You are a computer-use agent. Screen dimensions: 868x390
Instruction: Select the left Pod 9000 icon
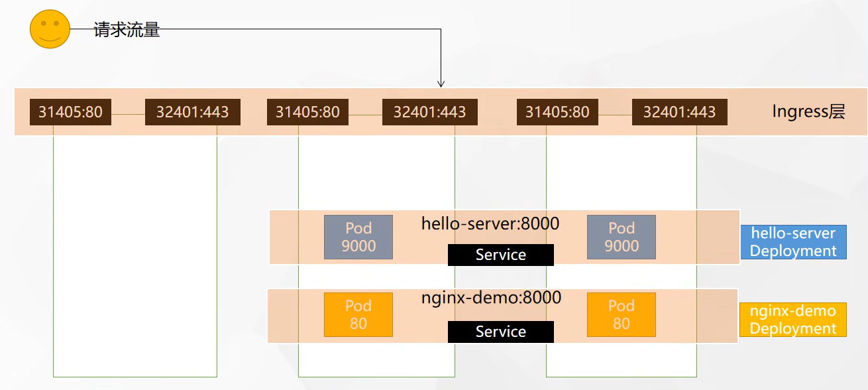358,237
